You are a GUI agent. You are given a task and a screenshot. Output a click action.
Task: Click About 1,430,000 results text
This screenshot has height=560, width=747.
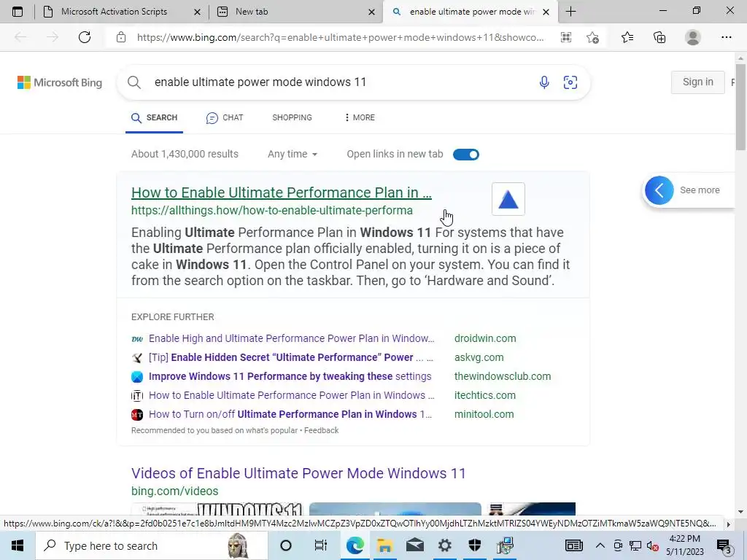click(x=185, y=155)
